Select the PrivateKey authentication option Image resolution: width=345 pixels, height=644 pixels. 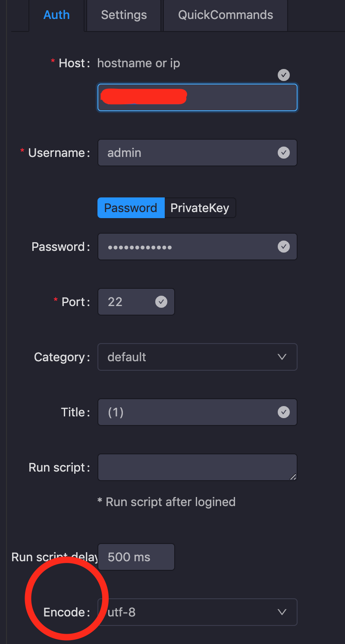(x=200, y=208)
